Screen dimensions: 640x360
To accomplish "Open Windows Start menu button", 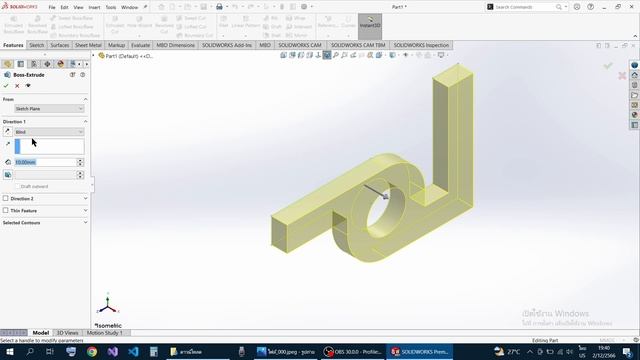I will point(9,351).
